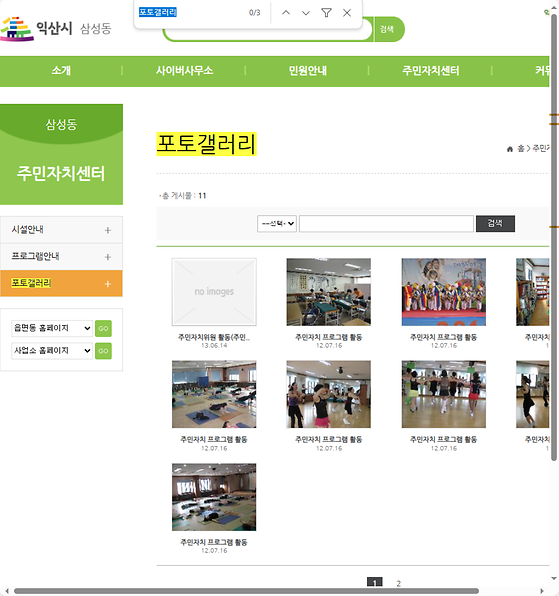
Task: Expand the 시설안내 plus icon
Action: point(108,230)
